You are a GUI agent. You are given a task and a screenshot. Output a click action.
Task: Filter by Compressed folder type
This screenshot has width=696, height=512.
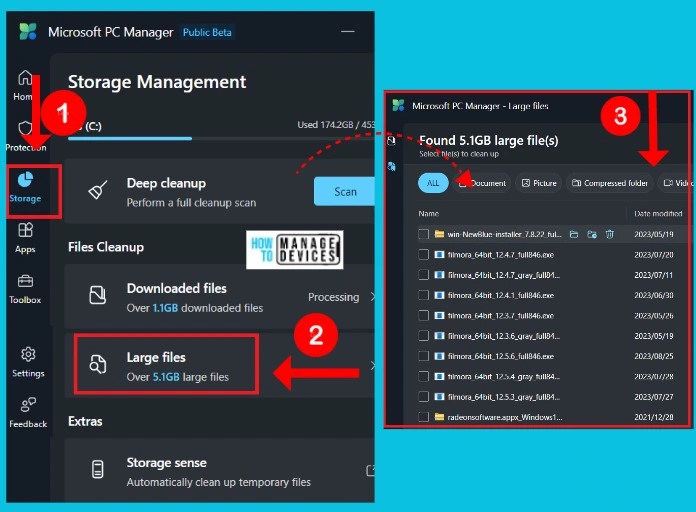pyautogui.click(x=609, y=183)
